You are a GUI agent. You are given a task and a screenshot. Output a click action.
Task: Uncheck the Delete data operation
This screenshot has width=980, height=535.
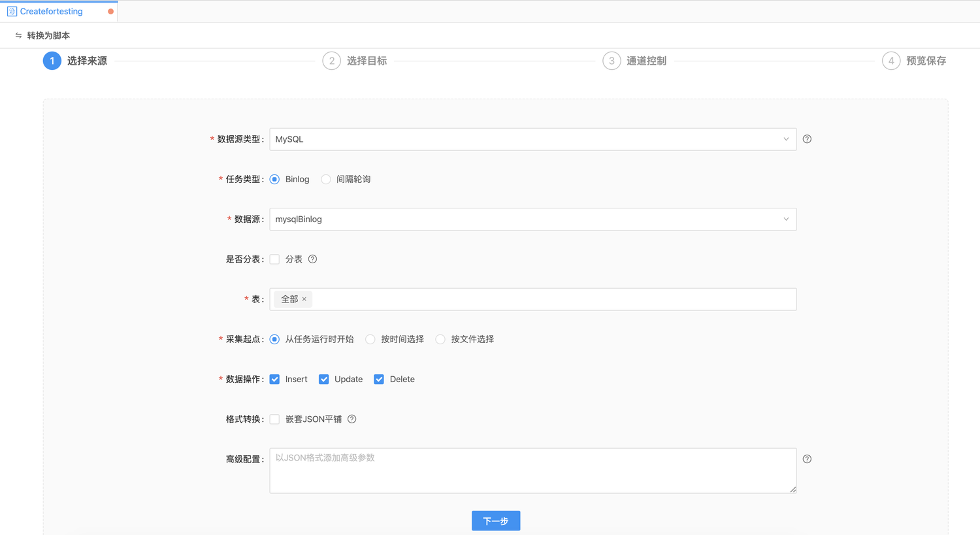coord(379,380)
